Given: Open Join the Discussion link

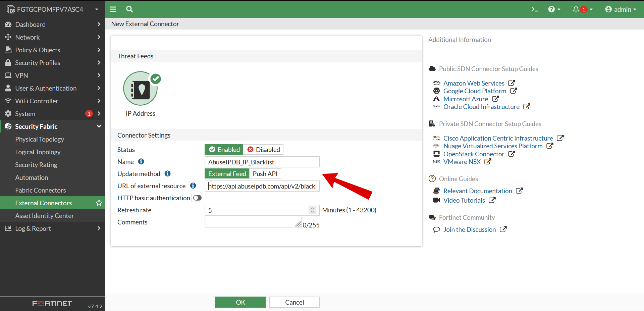Looking at the screenshot, I should [x=470, y=229].
